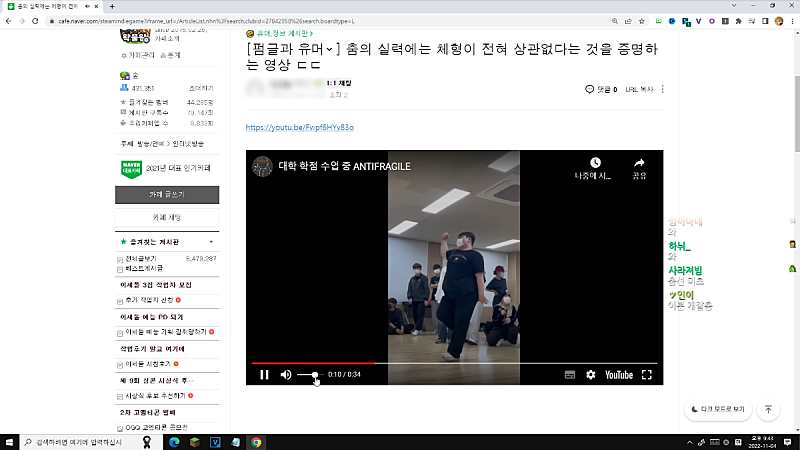
Task: Close the current browser tab
Action: tap(96, 7)
